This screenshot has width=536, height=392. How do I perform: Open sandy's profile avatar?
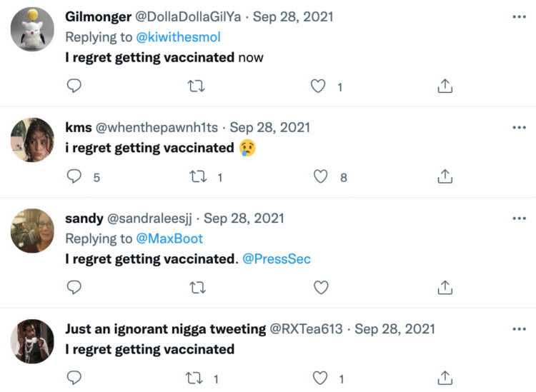(32, 231)
